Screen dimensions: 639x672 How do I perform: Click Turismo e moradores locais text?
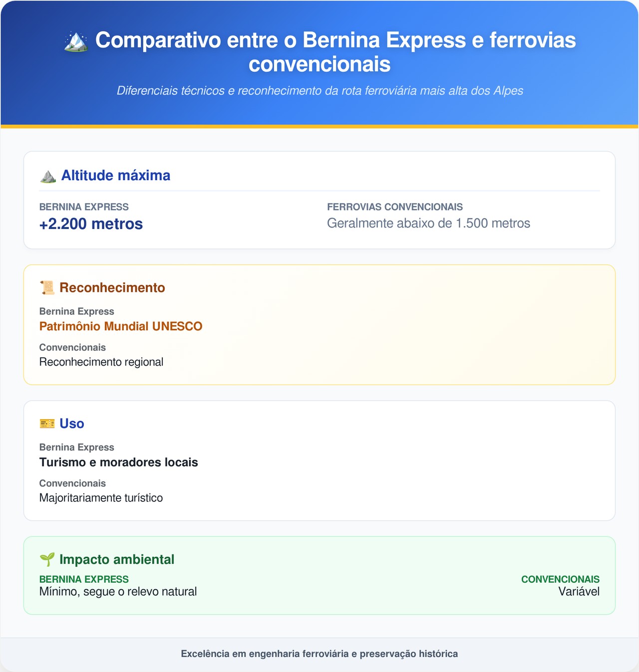119,462
